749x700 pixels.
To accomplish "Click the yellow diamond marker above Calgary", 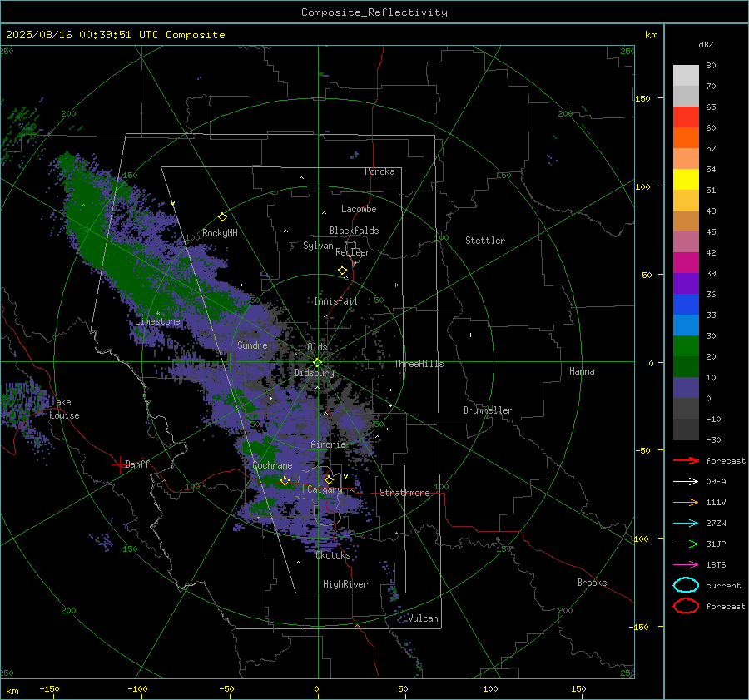I will pos(329,479).
